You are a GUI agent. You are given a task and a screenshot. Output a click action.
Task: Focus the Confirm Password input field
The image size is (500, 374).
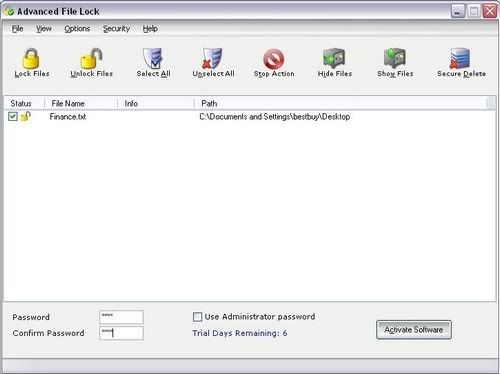[x=121, y=333]
